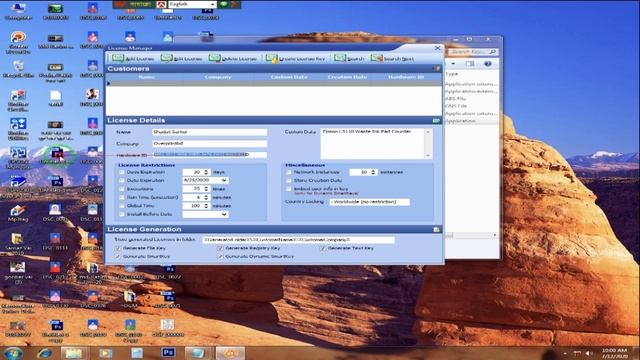
Task: Click the License Generation header folder icon
Action: pos(436,229)
